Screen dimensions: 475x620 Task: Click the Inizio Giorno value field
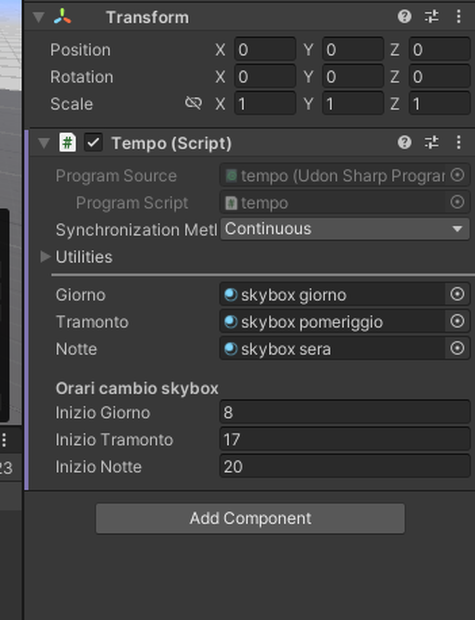[345, 412]
